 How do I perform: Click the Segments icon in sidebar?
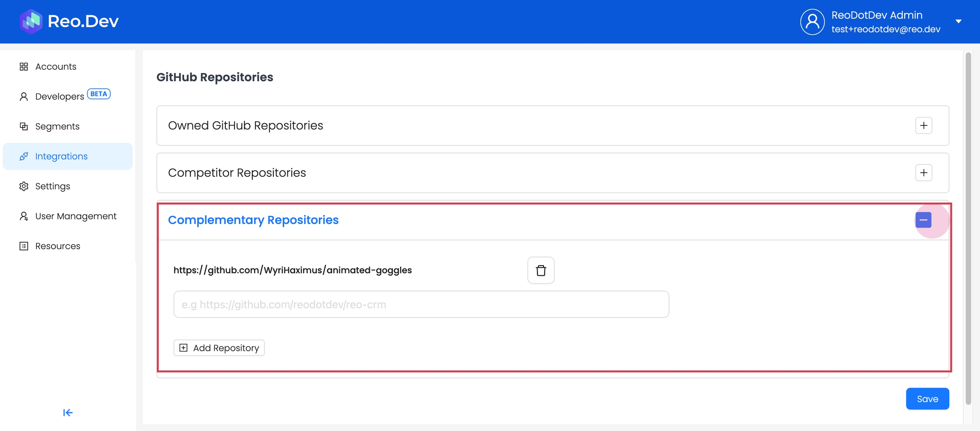(24, 126)
